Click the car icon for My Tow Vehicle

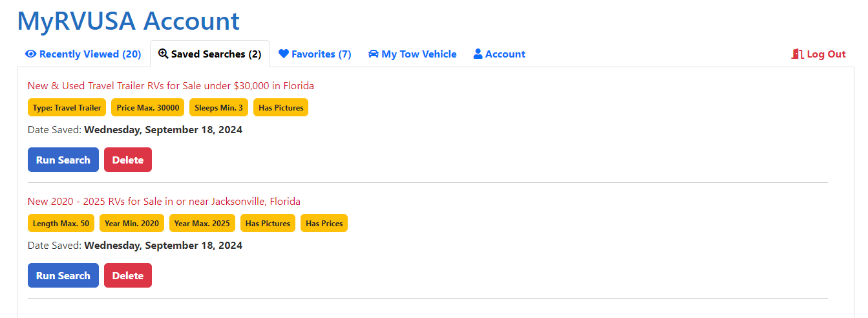coord(374,54)
